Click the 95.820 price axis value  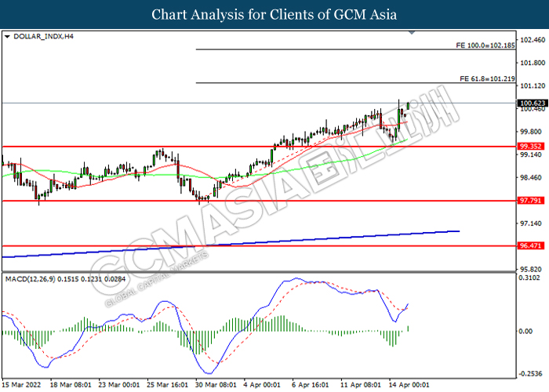pyautogui.click(x=531, y=269)
